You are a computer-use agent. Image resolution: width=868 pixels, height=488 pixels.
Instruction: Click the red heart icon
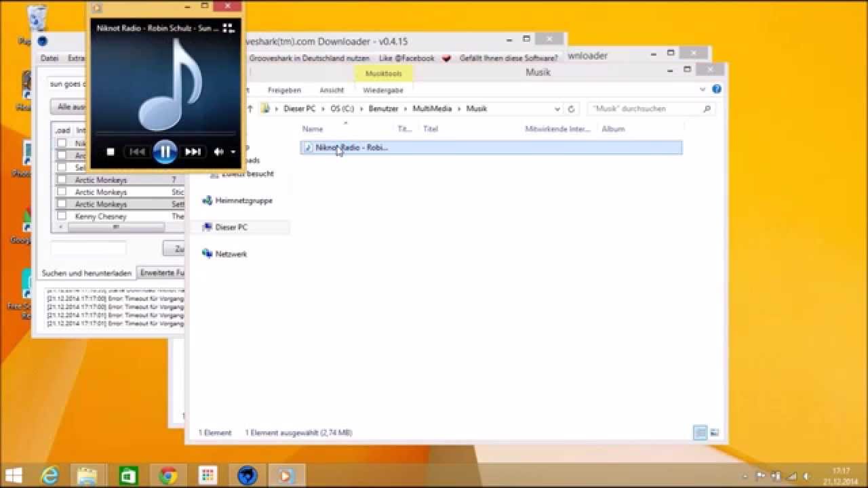click(x=446, y=58)
